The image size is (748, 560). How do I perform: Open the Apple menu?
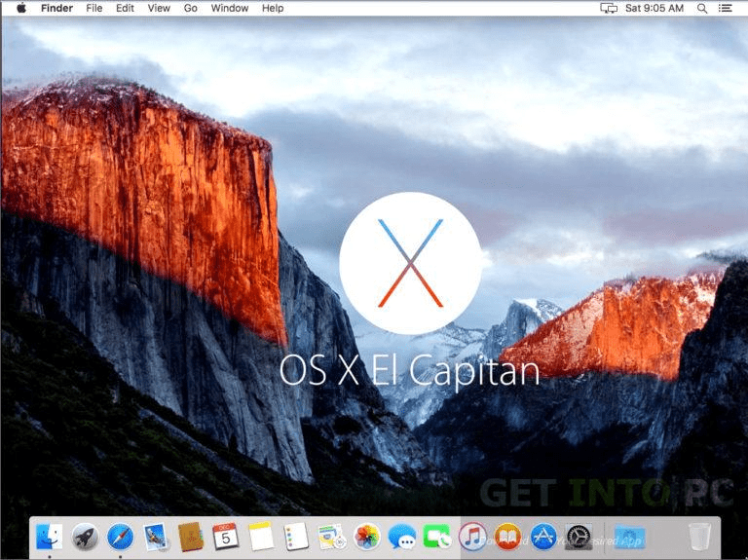[x=21, y=8]
